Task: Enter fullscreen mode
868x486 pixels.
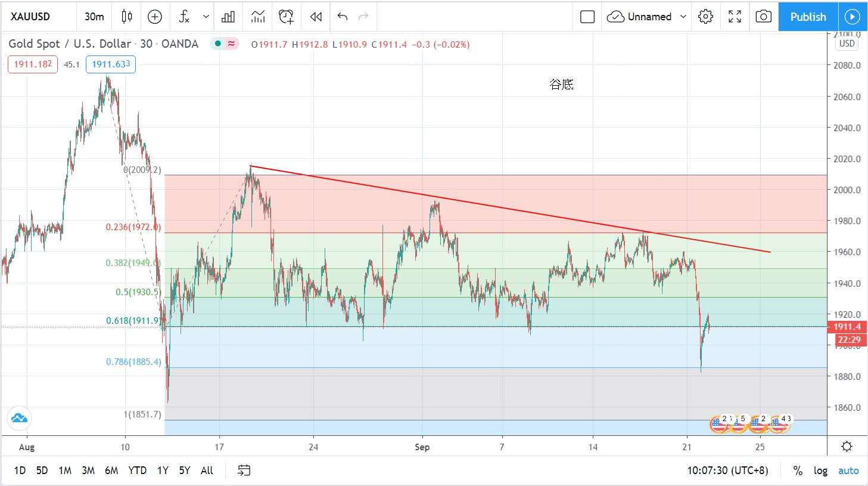Action: pos(735,17)
